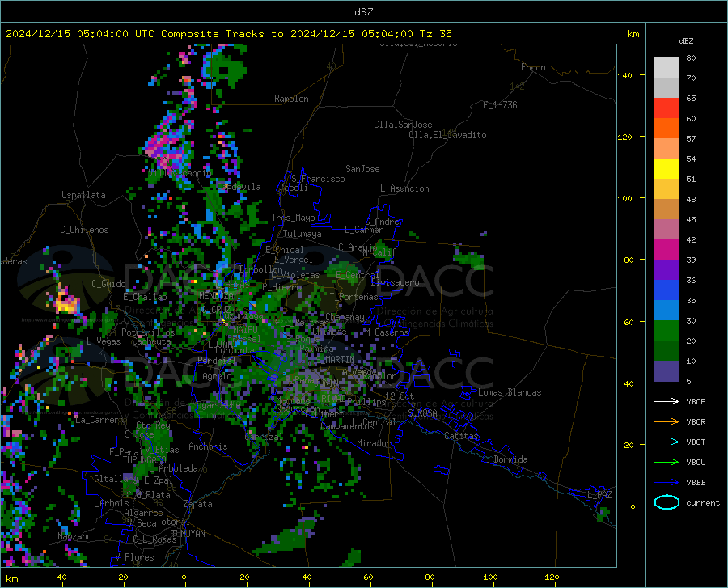Click the '-40' km axis tick label
Screen dimensions: 728x588
tap(59, 577)
